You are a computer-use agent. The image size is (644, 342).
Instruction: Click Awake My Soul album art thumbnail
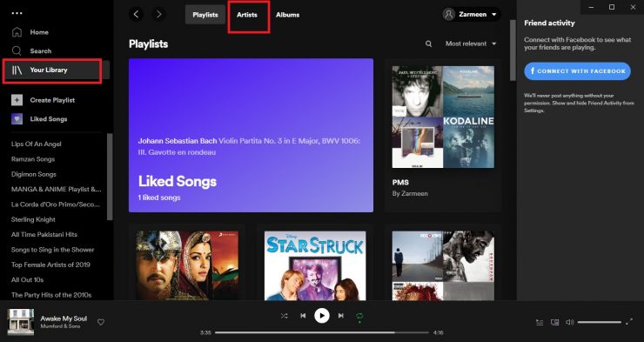(x=21, y=322)
